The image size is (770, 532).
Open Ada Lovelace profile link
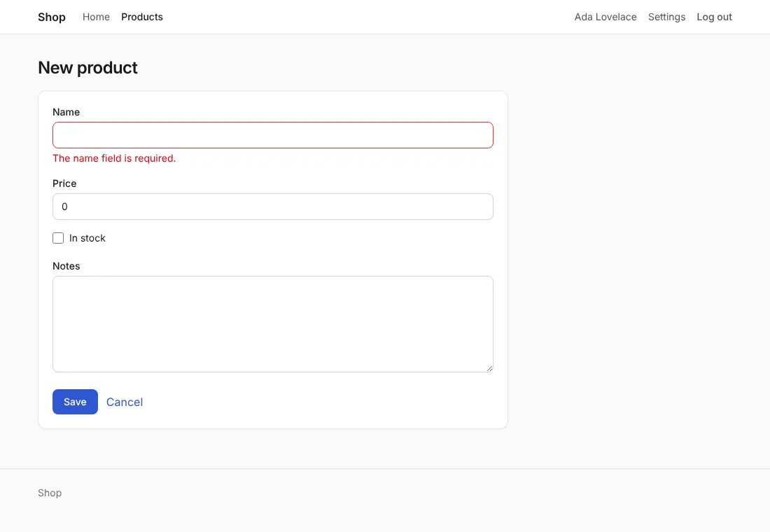coord(605,17)
